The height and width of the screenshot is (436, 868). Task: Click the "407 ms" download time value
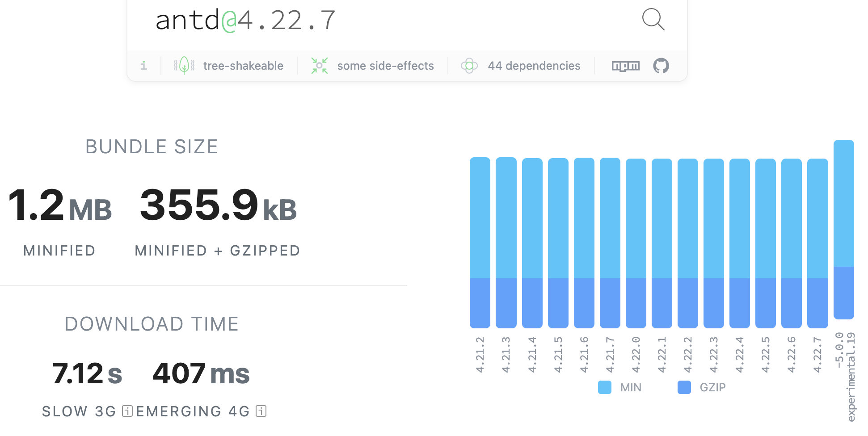coord(201,373)
